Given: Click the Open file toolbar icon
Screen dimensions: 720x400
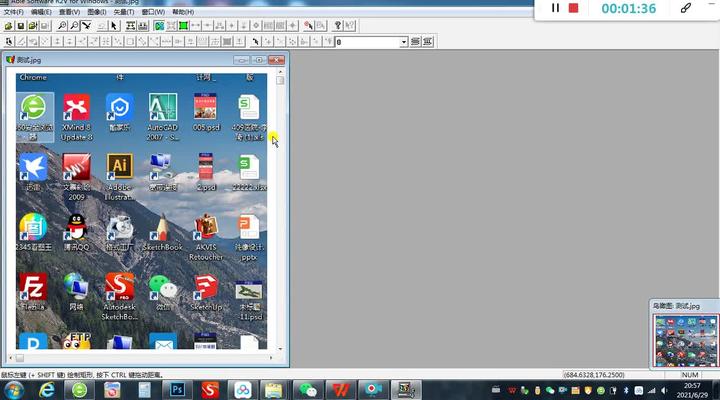Looking at the screenshot, I should [x=8, y=26].
